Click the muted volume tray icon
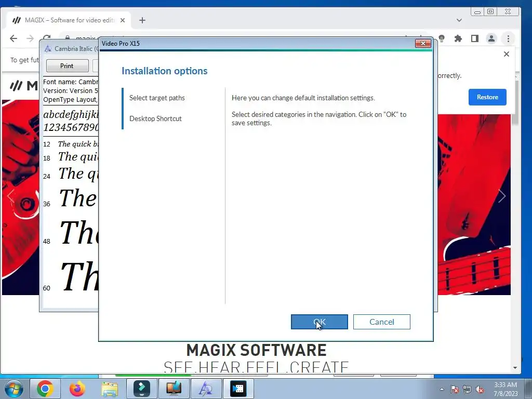 point(480,389)
